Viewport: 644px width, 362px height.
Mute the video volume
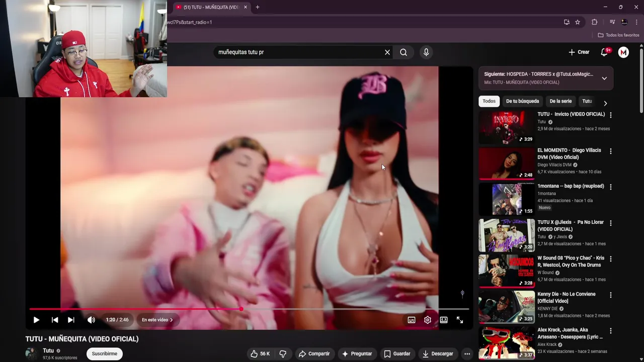coord(91,320)
